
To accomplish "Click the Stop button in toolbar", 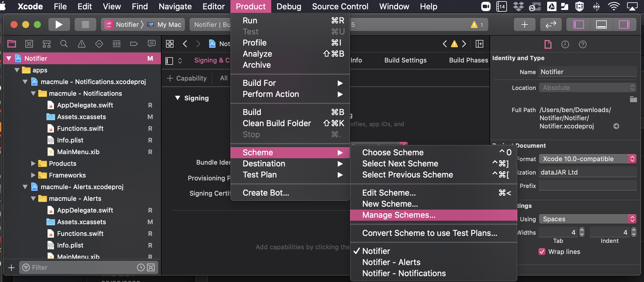I will point(85,25).
